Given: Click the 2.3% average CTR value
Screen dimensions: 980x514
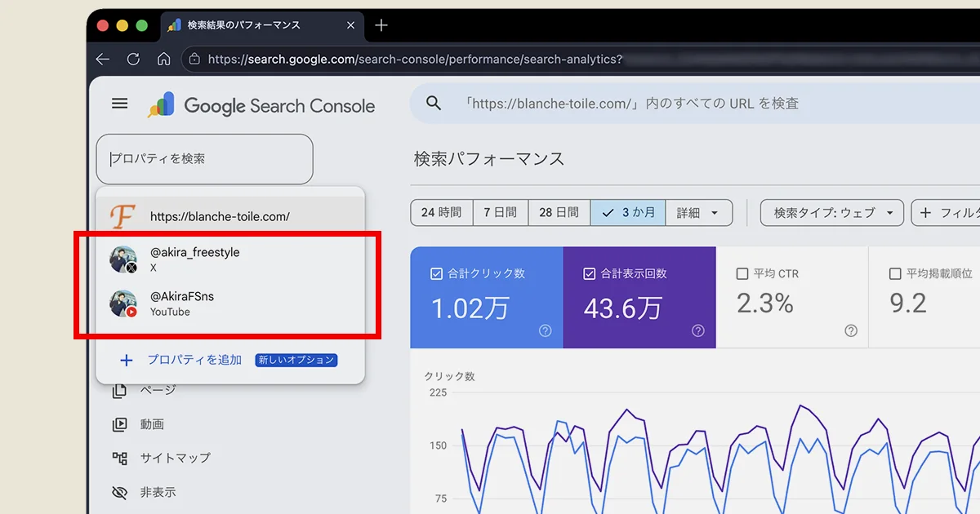Looking at the screenshot, I should click(x=765, y=304).
